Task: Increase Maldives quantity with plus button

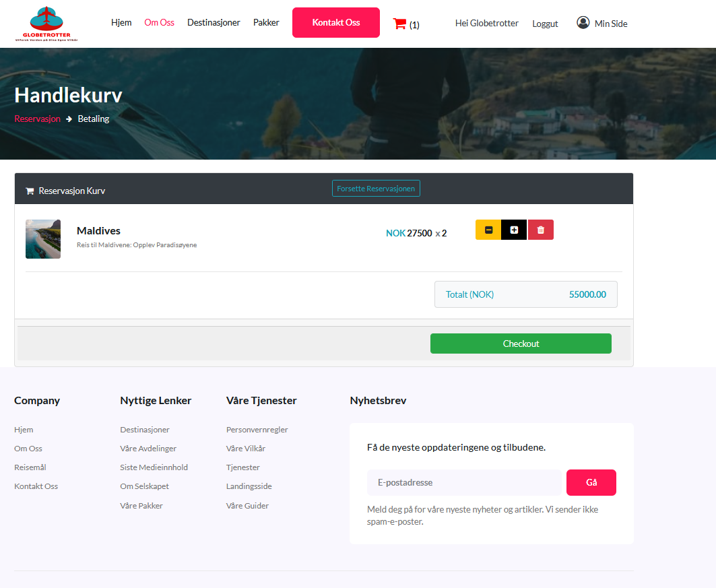Action: (x=514, y=230)
